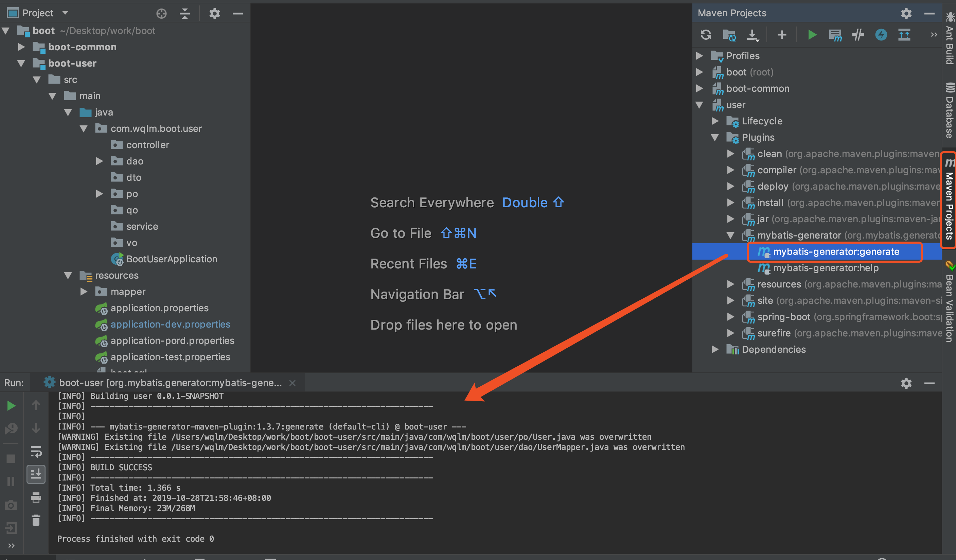Toggle Scroll to End in Run console
This screenshot has height=560, width=956.
[x=36, y=474]
